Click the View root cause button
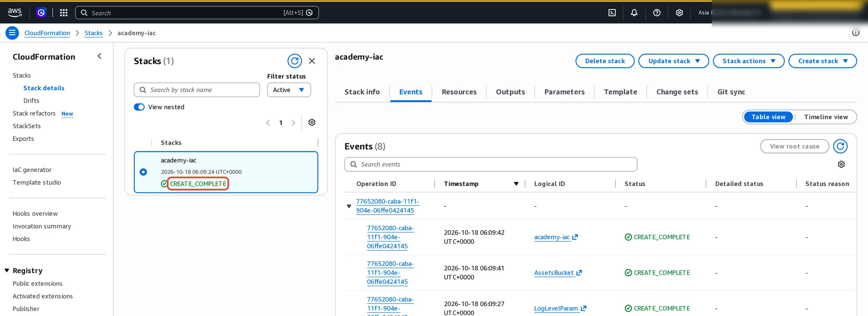Viewport: 868px width, 316px height. pos(794,146)
